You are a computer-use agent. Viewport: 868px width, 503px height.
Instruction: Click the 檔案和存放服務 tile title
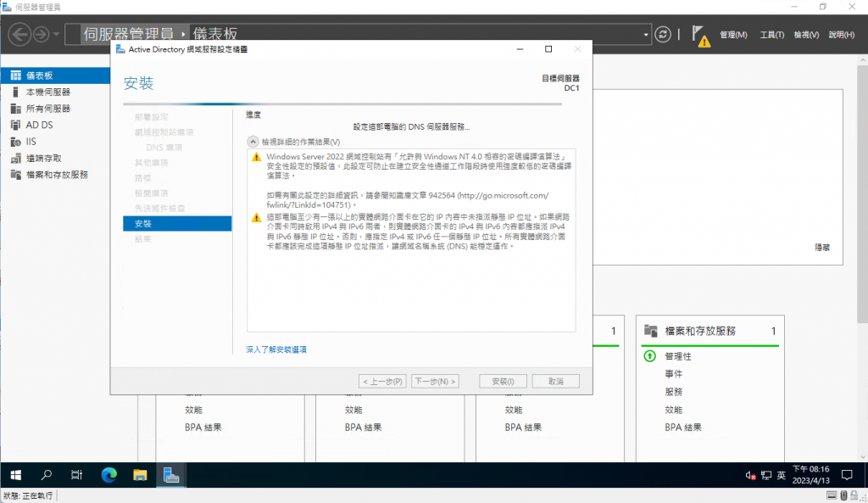tap(699, 332)
